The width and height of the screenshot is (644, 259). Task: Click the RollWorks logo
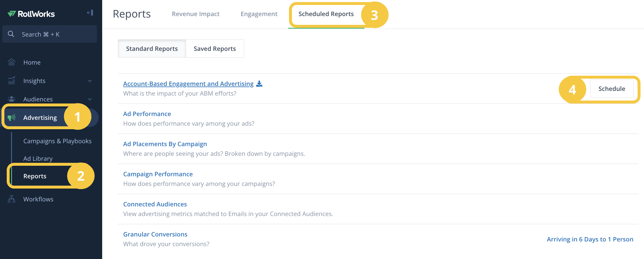[x=31, y=14]
